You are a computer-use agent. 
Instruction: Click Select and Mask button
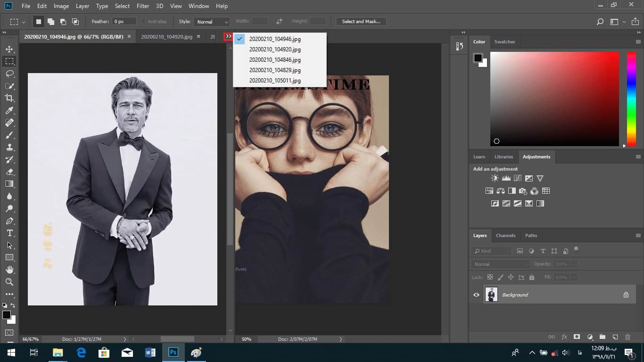pyautogui.click(x=361, y=21)
